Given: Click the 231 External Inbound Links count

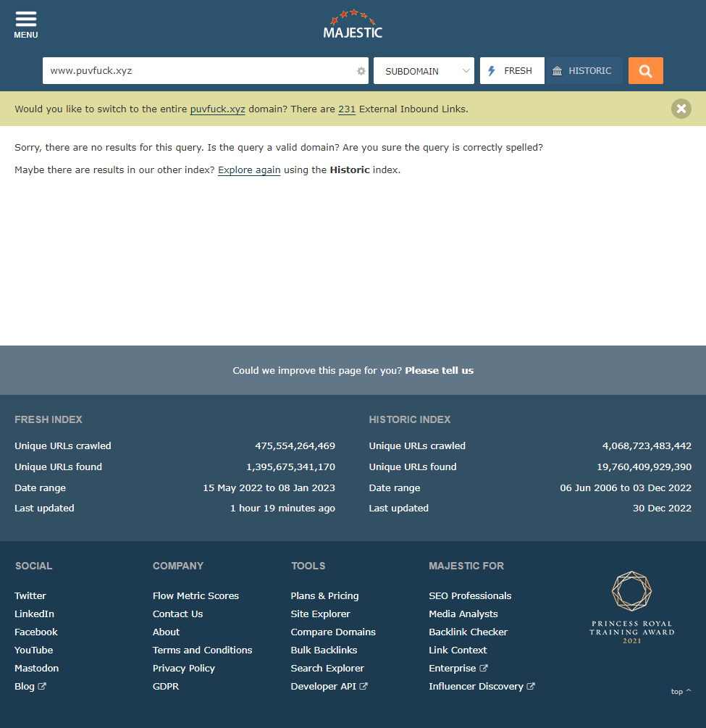Looking at the screenshot, I should coord(347,109).
